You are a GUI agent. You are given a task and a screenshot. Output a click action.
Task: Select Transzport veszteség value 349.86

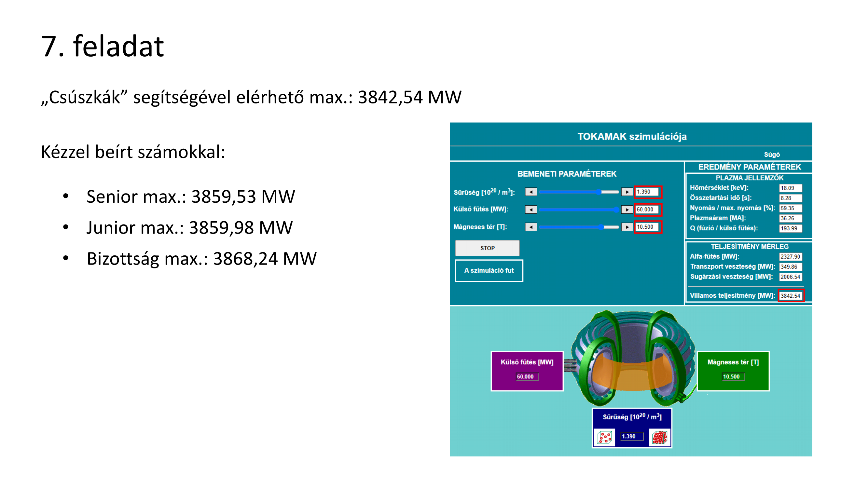point(791,267)
